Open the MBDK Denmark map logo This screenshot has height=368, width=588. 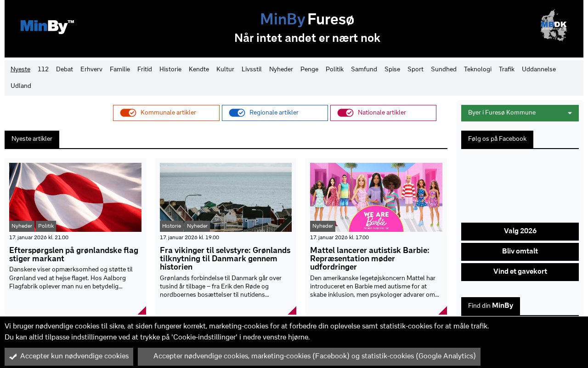tap(554, 26)
